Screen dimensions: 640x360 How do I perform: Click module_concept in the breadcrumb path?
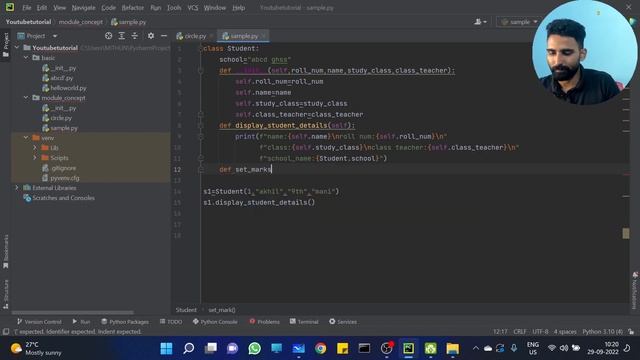(x=81, y=22)
